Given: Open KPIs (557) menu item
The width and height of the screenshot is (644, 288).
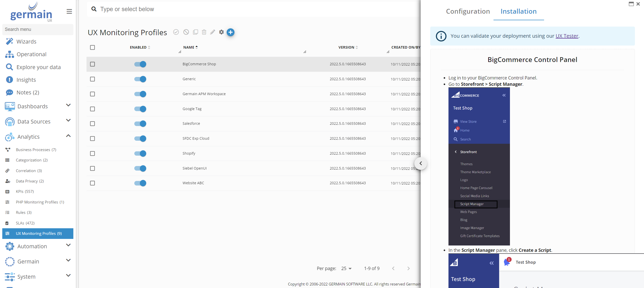Looking at the screenshot, I should (x=25, y=192).
